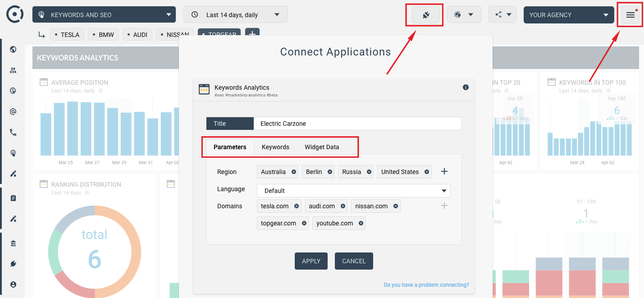Remove the tesla.com domain chip

coord(297,206)
